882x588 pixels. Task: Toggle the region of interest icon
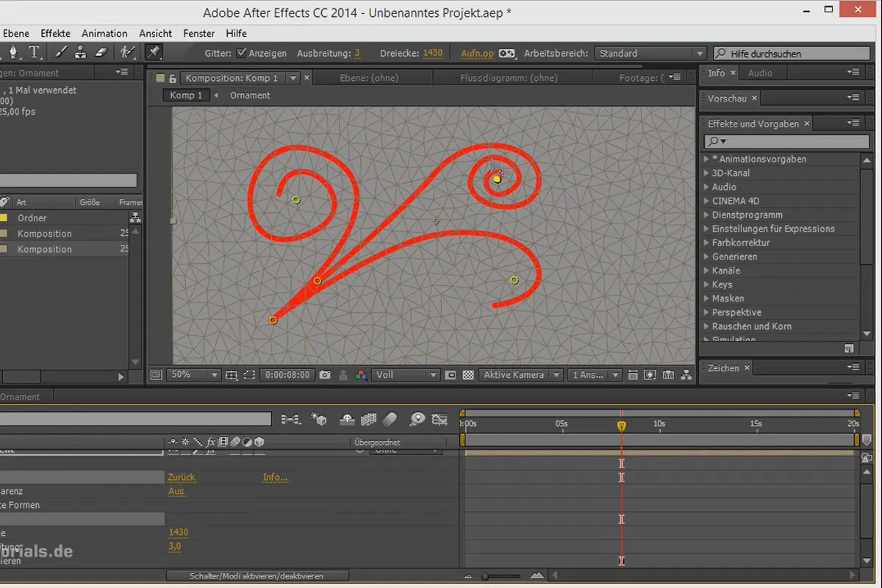[451, 375]
